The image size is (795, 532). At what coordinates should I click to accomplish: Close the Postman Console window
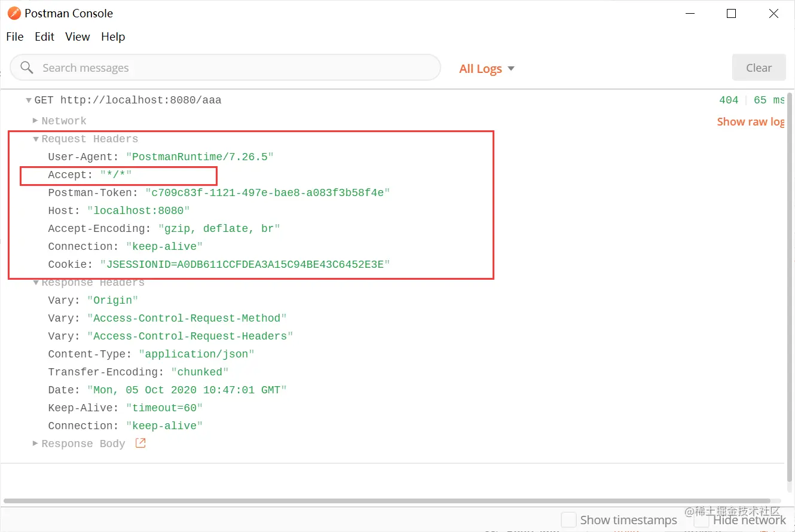click(773, 13)
